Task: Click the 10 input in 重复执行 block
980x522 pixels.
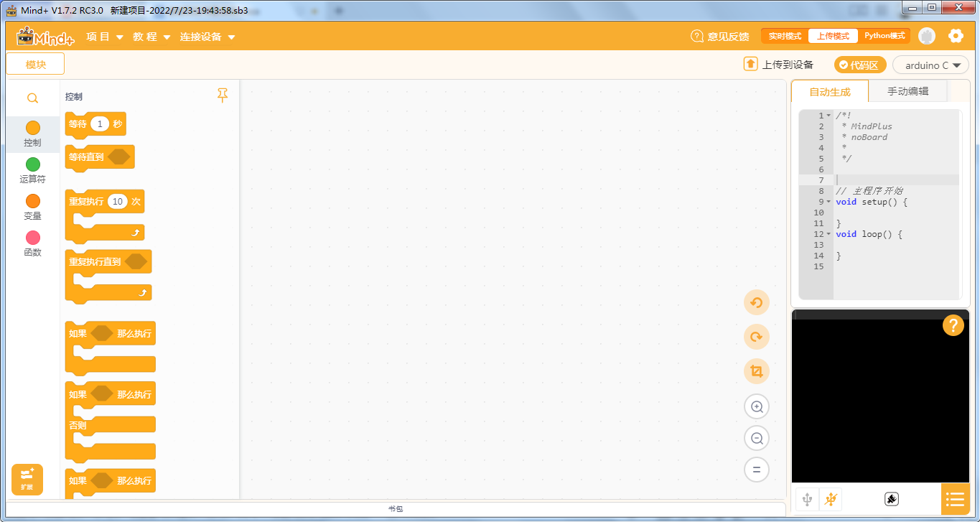Action: tap(118, 202)
